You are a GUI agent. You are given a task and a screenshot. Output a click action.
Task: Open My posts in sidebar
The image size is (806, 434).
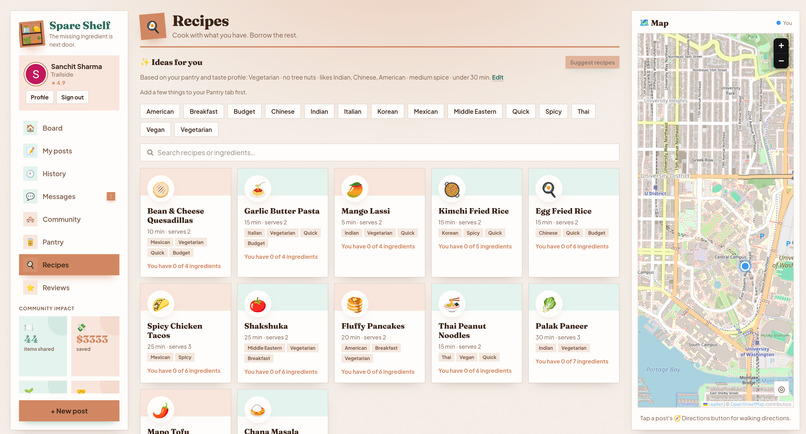click(x=69, y=151)
